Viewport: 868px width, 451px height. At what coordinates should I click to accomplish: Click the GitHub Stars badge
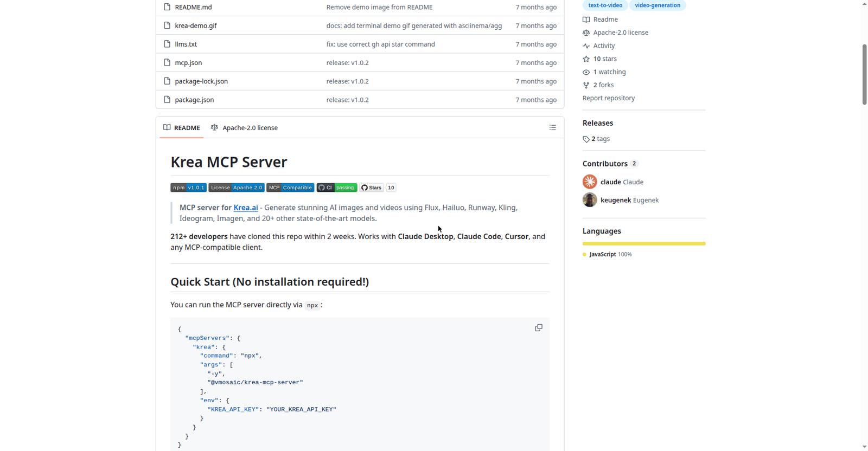[372, 188]
